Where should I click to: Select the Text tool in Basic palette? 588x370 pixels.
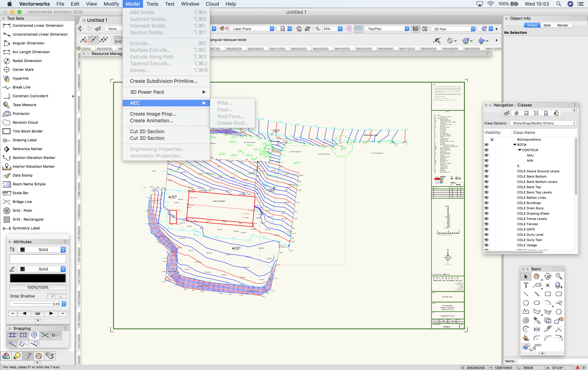pos(526,285)
